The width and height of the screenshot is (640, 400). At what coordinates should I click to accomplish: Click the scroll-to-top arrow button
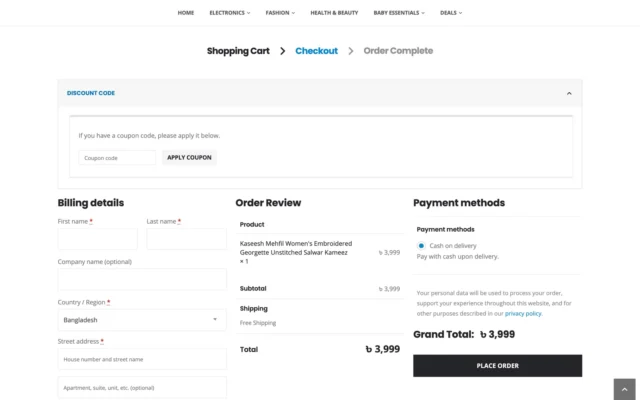point(624,388)
